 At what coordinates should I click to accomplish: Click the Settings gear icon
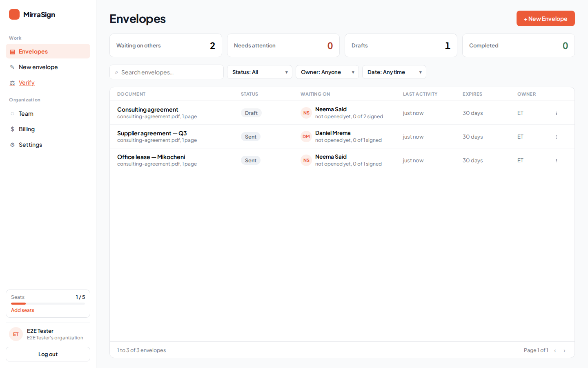click(12, 145)
